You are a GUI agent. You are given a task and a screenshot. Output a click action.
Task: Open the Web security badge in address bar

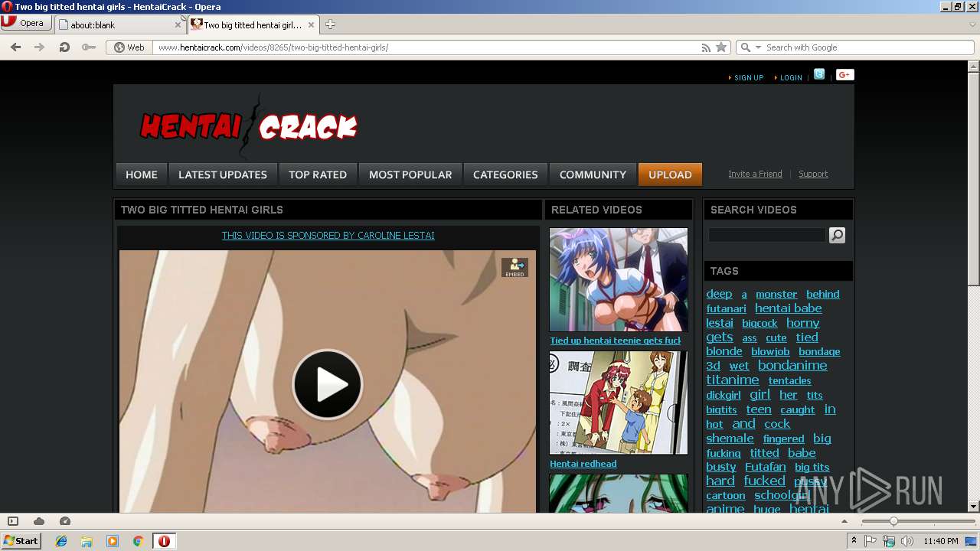[x=129, y=47]
